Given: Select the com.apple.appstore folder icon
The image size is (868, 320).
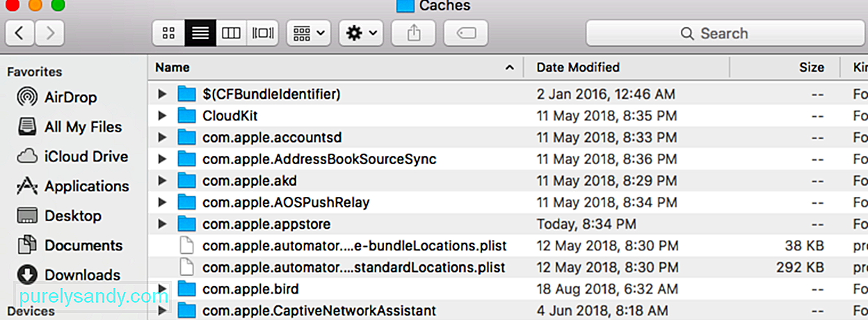Looking at the screenshot, I should click(187, 224).
